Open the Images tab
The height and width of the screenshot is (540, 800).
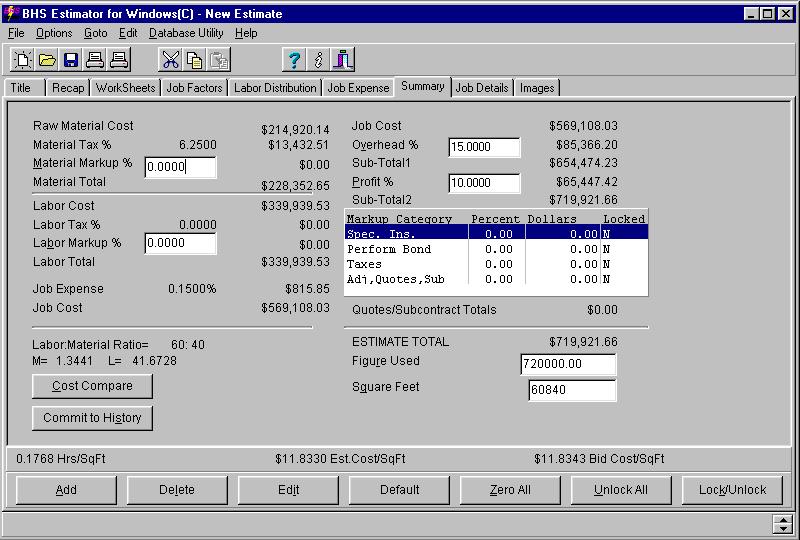point(537,88)
